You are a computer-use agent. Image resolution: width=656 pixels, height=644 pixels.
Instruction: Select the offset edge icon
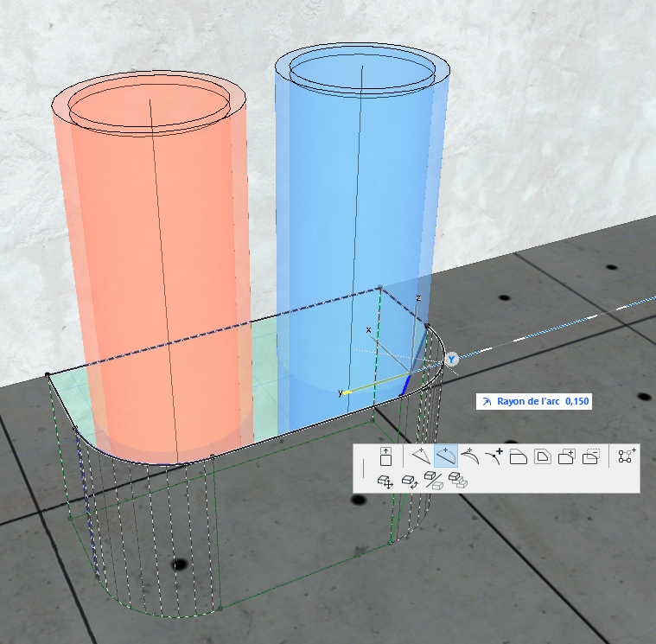click(519, 456)
